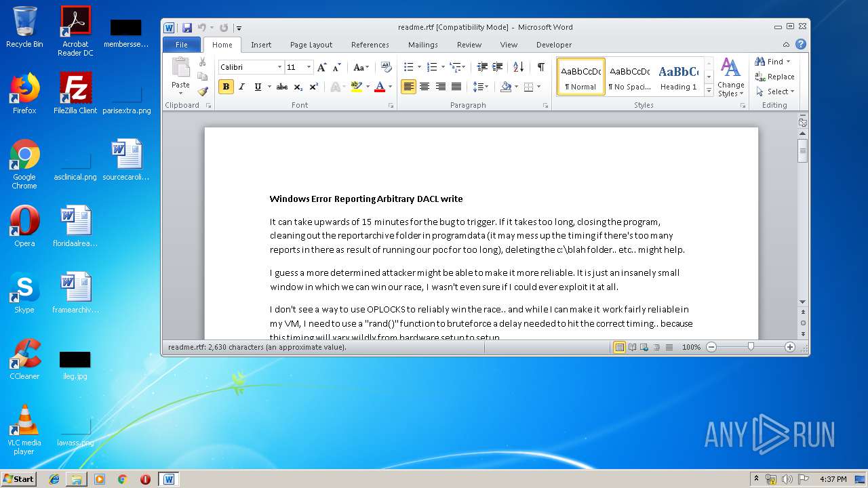Open FileZilla Client desktop icon

click(x=75, y=94)
